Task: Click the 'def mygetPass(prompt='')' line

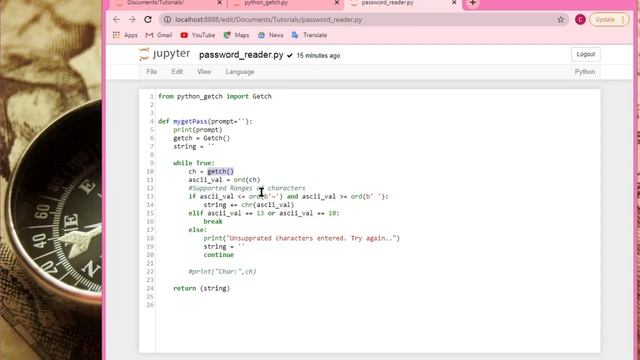Action: pyautogui.click(x=205, y=121)
